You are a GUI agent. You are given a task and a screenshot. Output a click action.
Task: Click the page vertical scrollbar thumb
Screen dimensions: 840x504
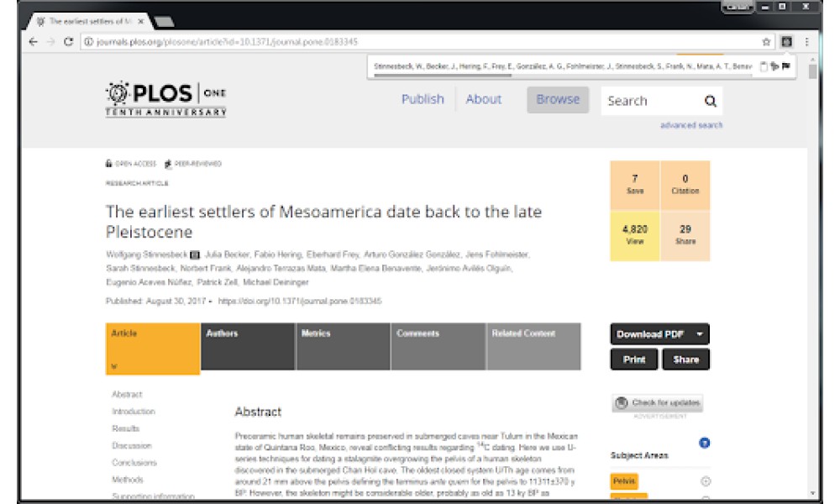tap(812, 71)
